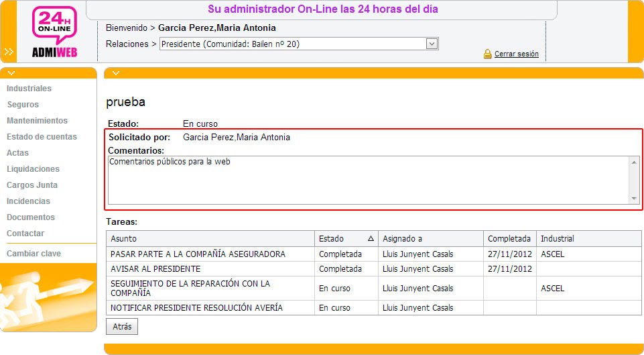The height and width of the screenshot is (355, 644).
Task: Click the prueba heading
Action: point(126,102)
